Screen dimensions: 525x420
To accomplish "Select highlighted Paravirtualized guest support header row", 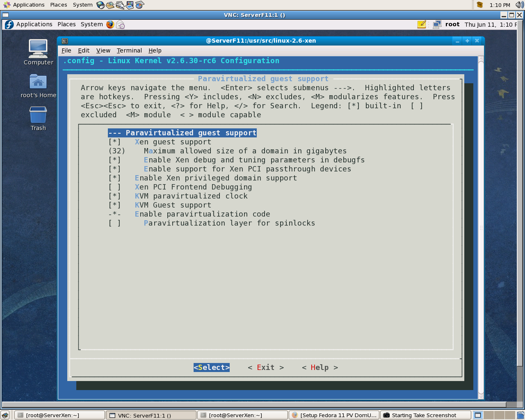I will pyautogui.click(x=182, y=133).
